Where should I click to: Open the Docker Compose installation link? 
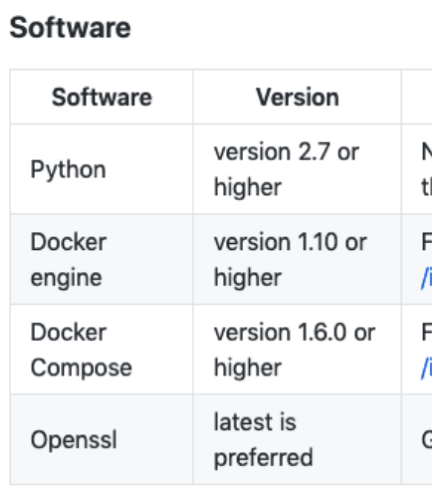[x=427, y=368]
